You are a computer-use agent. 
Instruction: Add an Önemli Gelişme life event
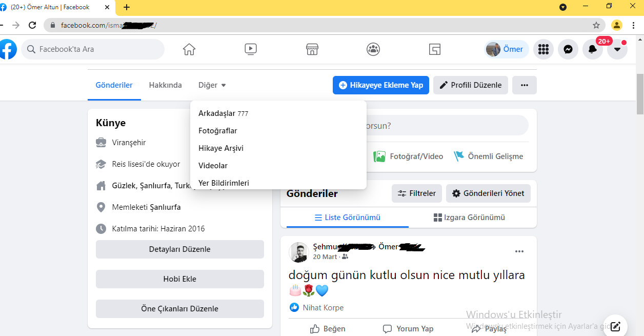click(x=489, y=156)
